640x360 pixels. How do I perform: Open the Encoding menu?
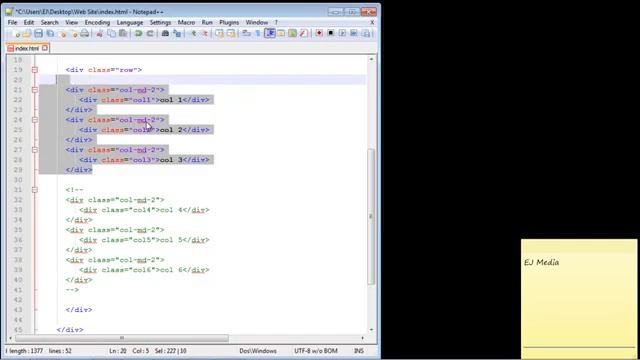[x=97, y=22]
